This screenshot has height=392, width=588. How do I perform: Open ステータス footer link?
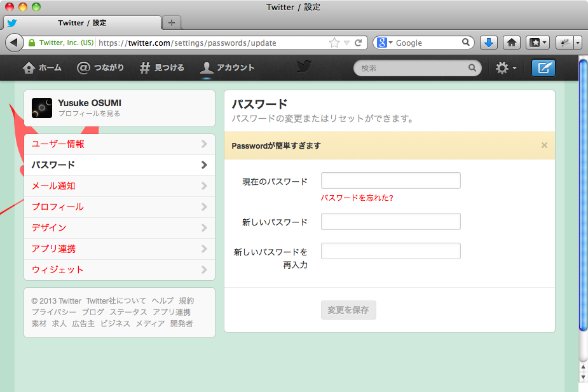tap(128, 312)
